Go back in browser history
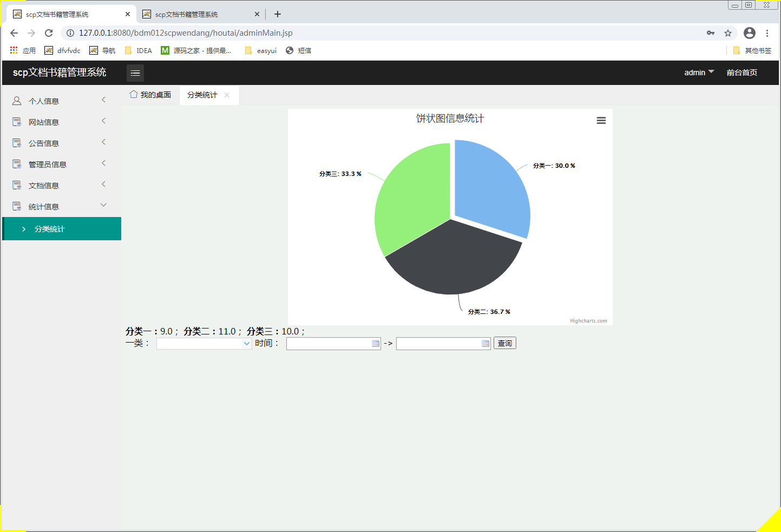 click(14, 33)
